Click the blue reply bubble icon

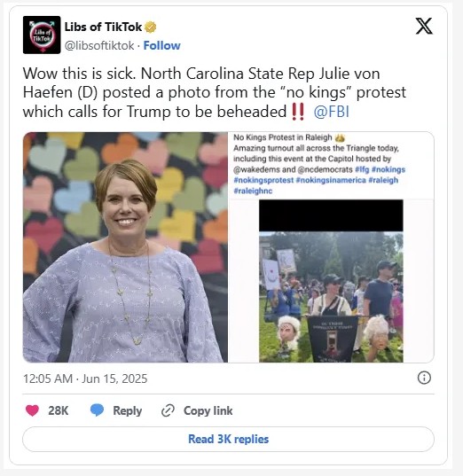(98, 410)
